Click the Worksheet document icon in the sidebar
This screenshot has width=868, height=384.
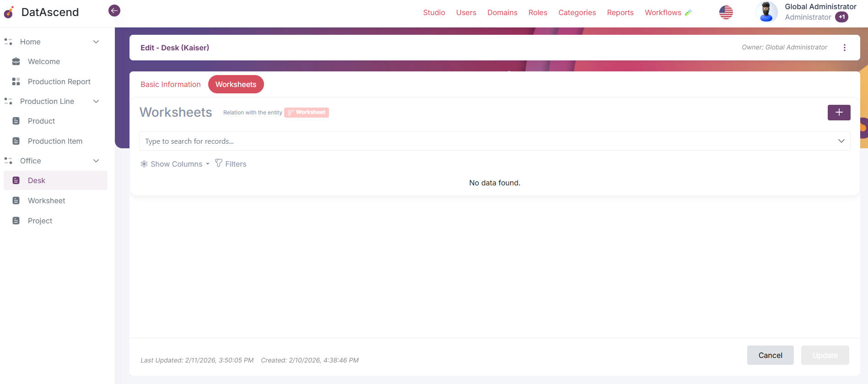coord(16,200)
